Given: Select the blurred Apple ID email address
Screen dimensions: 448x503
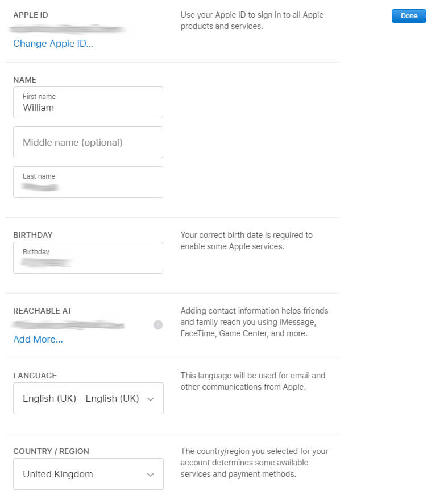Looking at the screenshot, I should pyautogui.click(x=67, y=29).
